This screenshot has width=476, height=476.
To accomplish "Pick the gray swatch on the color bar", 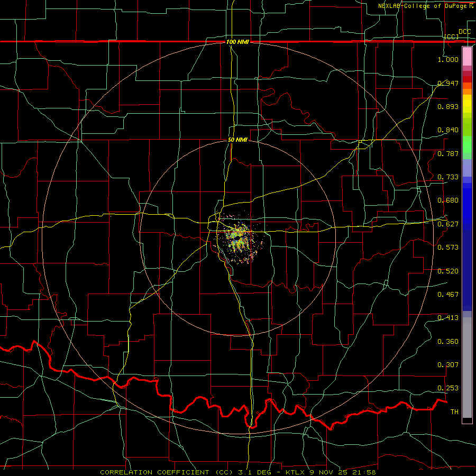I will [x=467, y=368].
